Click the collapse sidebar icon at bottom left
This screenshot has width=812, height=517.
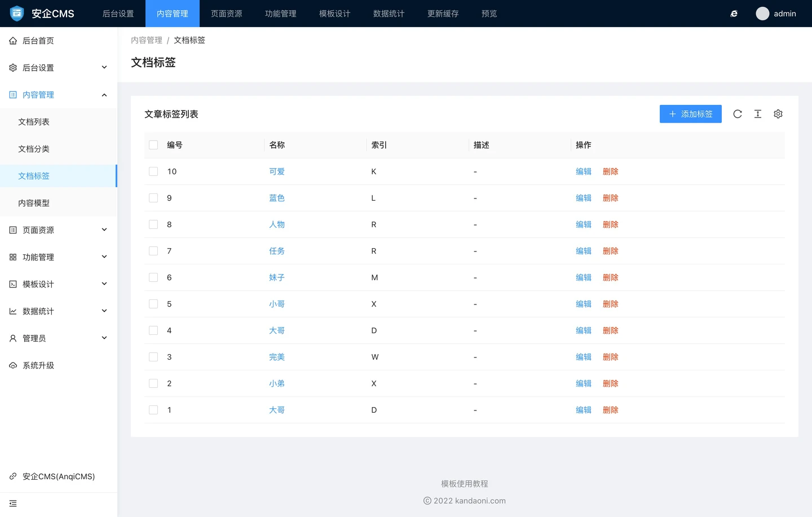point(13,503)
